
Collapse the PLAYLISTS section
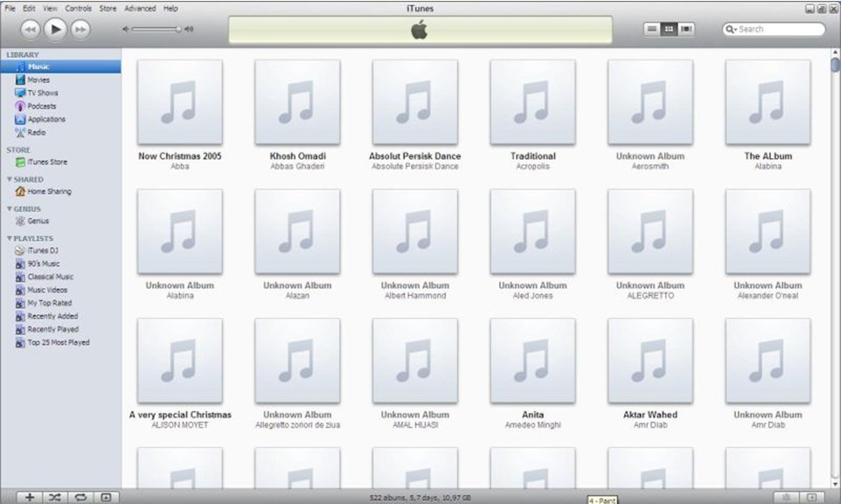coord(10,238)
